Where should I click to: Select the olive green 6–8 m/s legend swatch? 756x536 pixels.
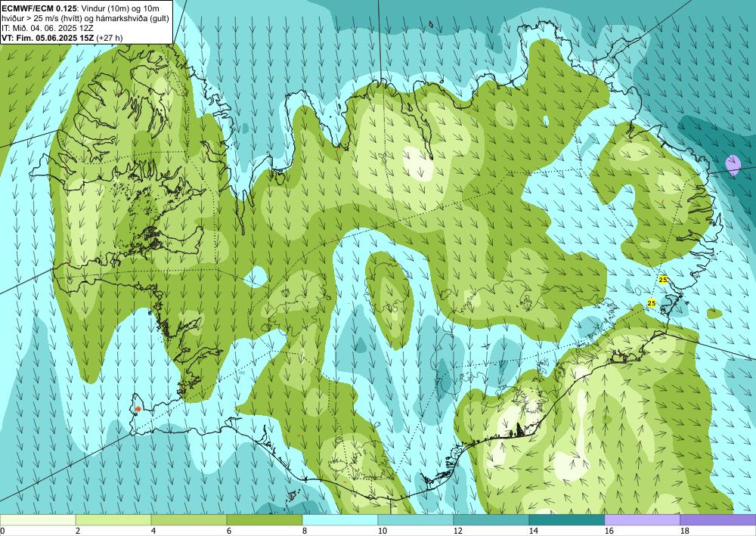coord(265,520)
